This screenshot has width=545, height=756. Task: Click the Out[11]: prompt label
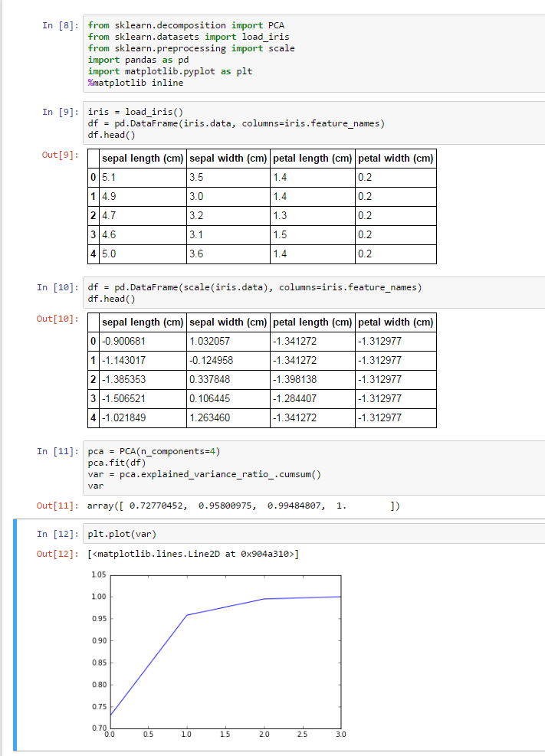(x=58, y=506)
